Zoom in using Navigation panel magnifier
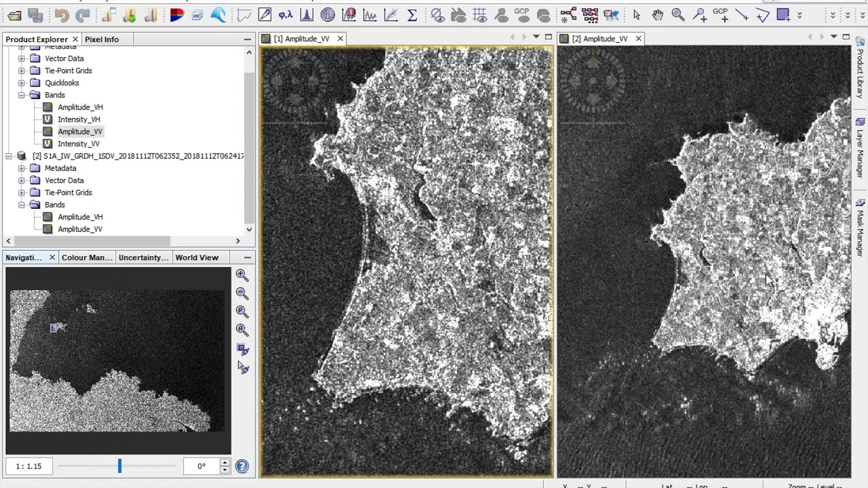The image size is (868, 488). click(242, 274)
